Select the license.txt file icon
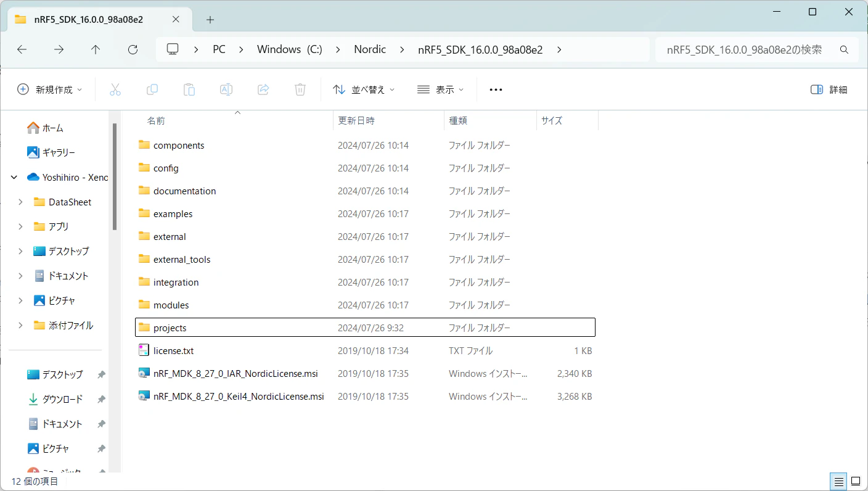The image size is (868, 491). [144, 350]
